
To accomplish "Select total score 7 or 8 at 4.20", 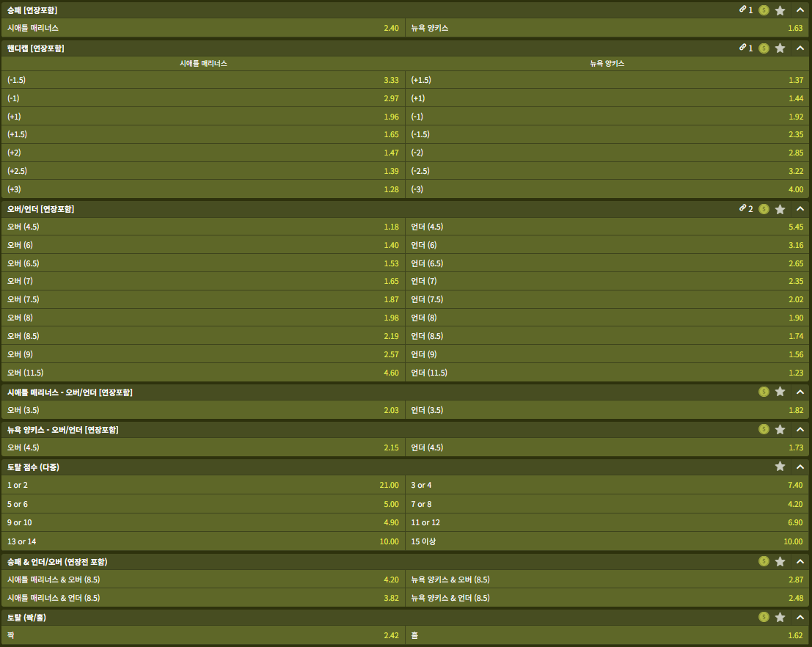I will coord(607,504).
